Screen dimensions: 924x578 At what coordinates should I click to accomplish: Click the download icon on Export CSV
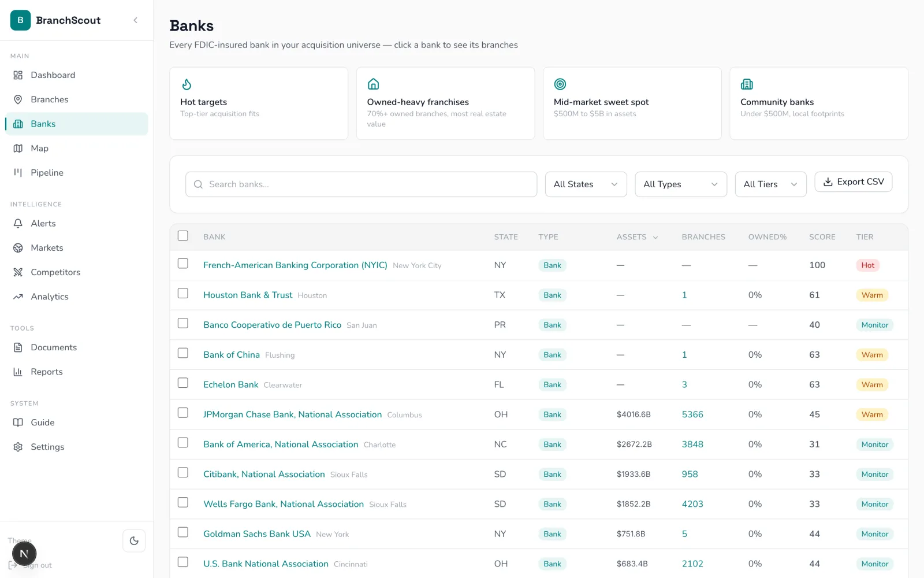pos(828,181)
